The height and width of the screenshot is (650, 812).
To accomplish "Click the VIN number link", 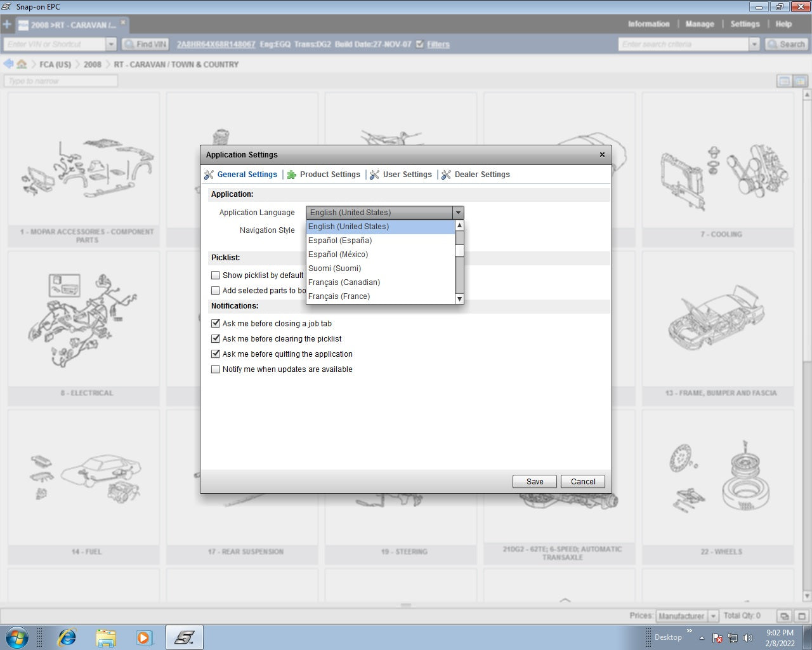I will click(x=216, y=44).
